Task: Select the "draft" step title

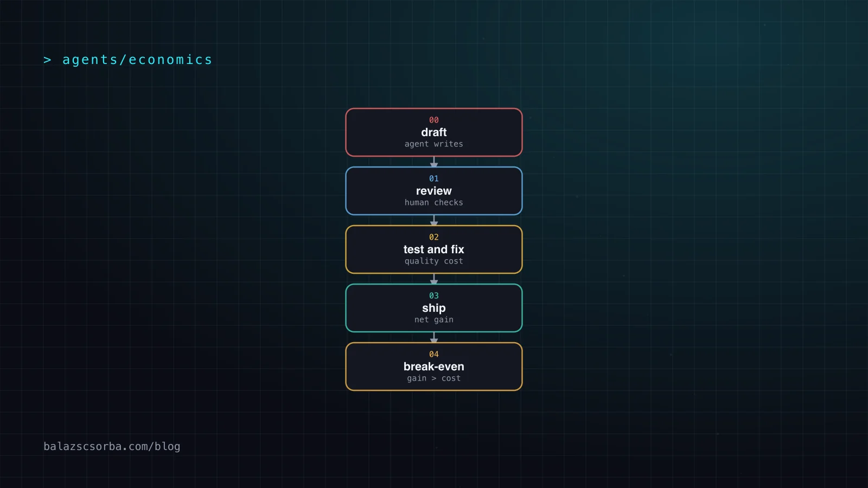Action: (434, 132)
